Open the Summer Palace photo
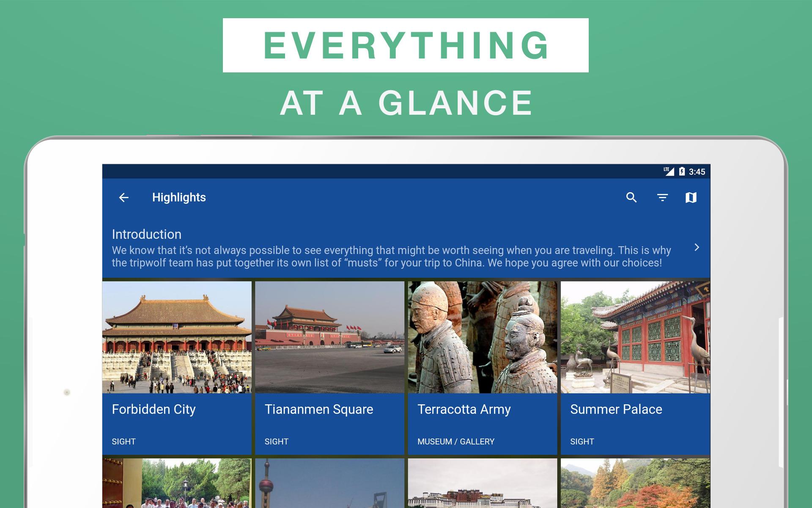The image size is (812, 508). pos(635,337)
